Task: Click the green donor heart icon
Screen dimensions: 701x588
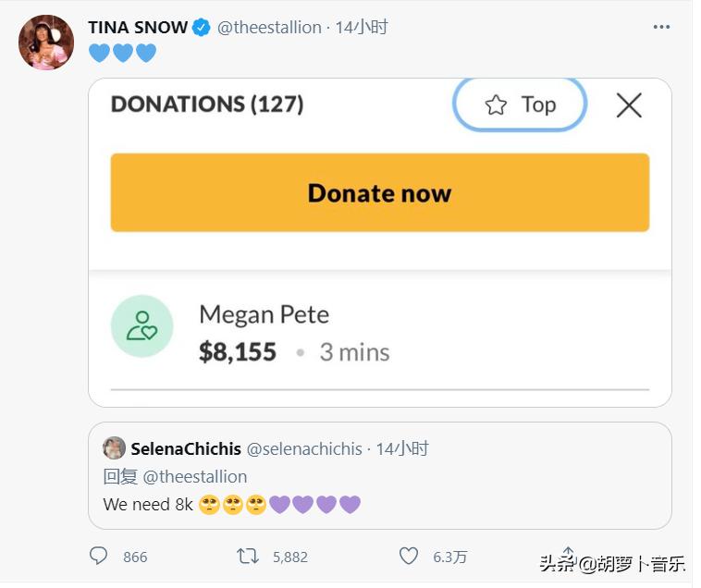Action: click(141, 325)
